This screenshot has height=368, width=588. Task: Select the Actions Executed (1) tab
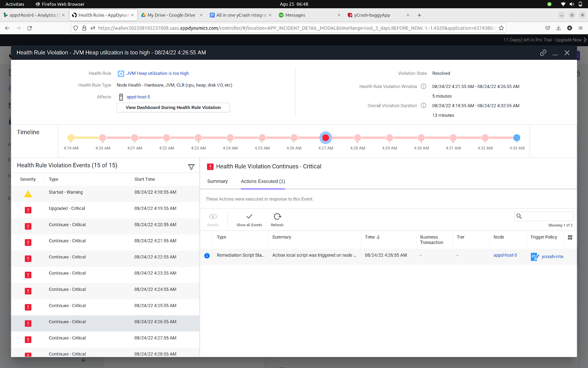[x=263, y=181]
